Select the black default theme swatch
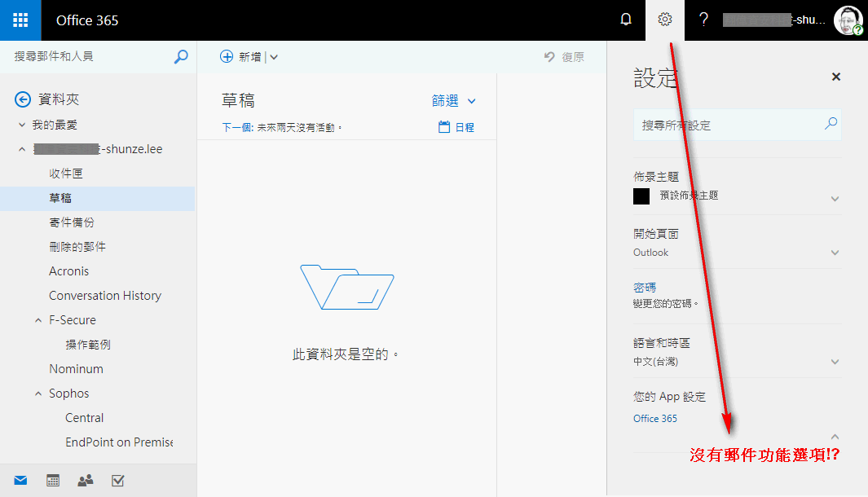Image resolution: width=868 pixels, height=497 pixels. pos(641,196)
